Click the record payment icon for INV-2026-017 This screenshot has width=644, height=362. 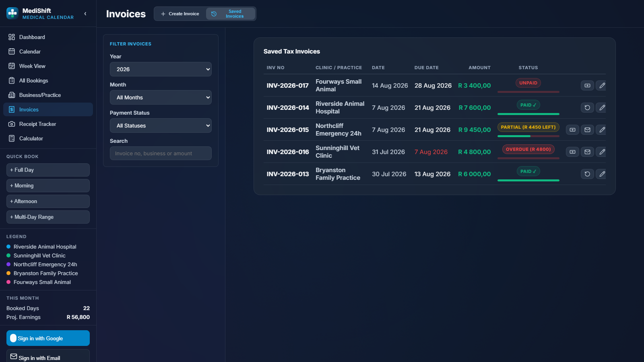(587, 85)
